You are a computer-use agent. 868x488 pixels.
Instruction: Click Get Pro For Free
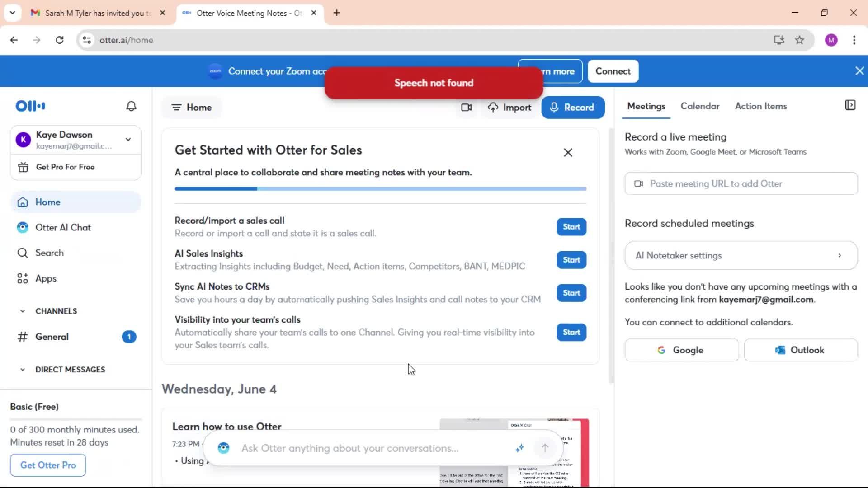[75, 167]
